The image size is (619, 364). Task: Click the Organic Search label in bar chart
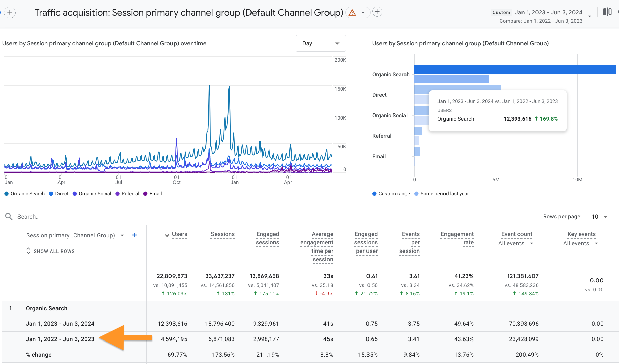tap(391, 74)
